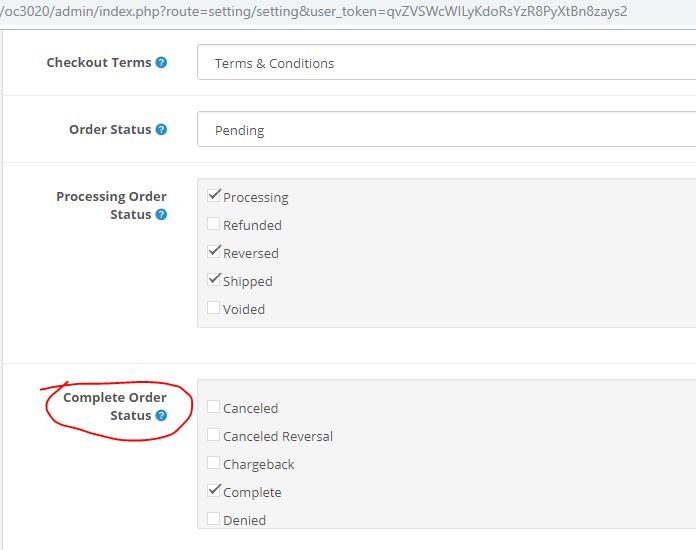Screen dimensions: 696x550
Task: Click the Processing Order Status help icon
Action: [161, 214]
